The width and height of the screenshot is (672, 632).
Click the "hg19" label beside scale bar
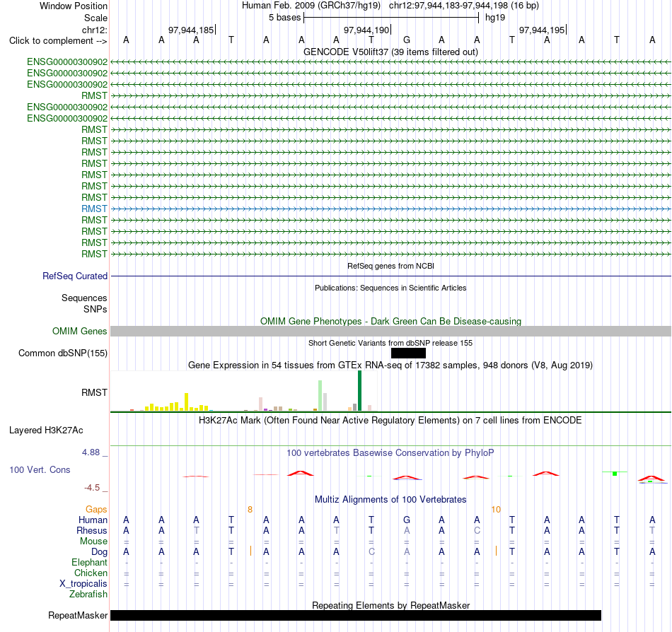click(495, 18)
